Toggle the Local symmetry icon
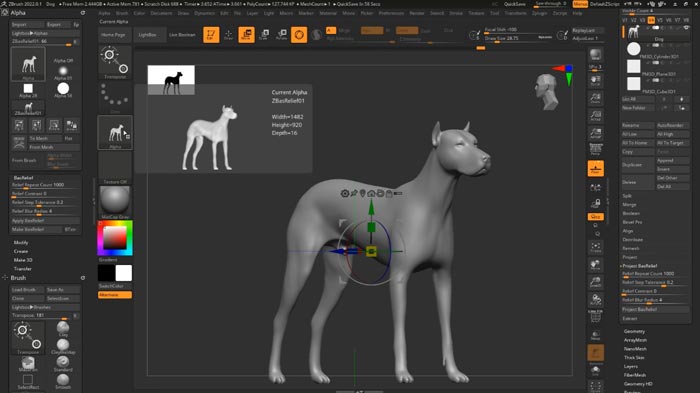The image size is (700, 393). [595, 188]
